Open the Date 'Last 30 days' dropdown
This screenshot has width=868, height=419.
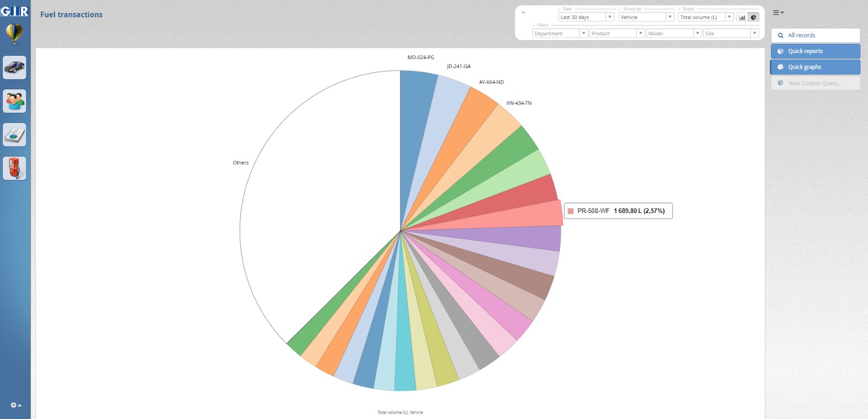586,17
